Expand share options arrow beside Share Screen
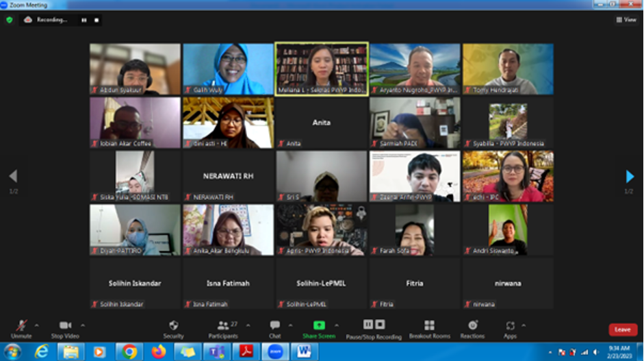 click(336, 325)
